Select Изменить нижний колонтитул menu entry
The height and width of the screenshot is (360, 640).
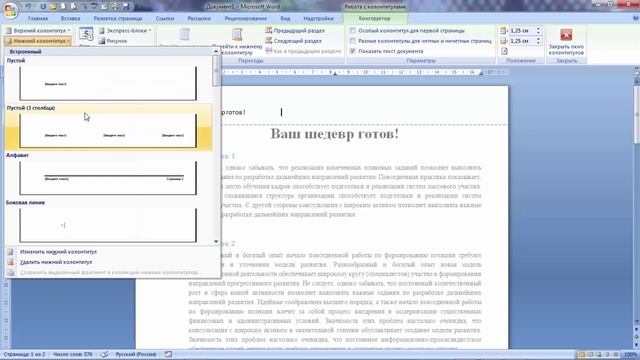(x=58, y=252)
